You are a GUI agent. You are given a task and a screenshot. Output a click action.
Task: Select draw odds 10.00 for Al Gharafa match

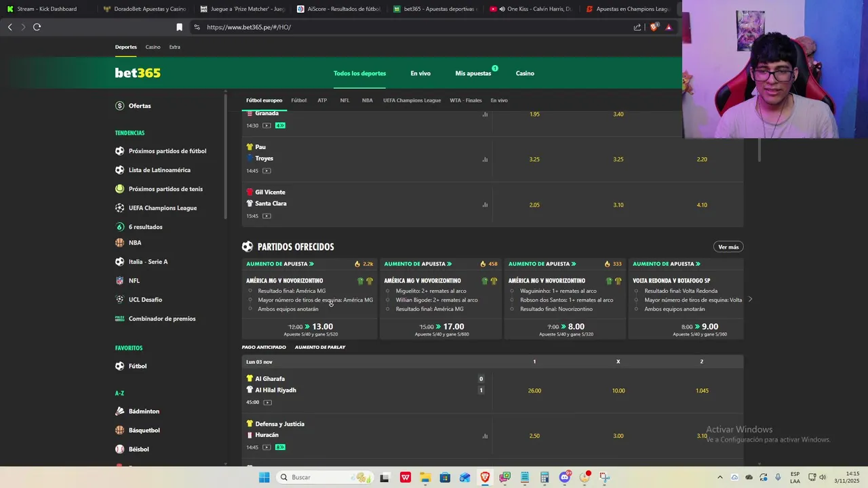click(618, 390)
